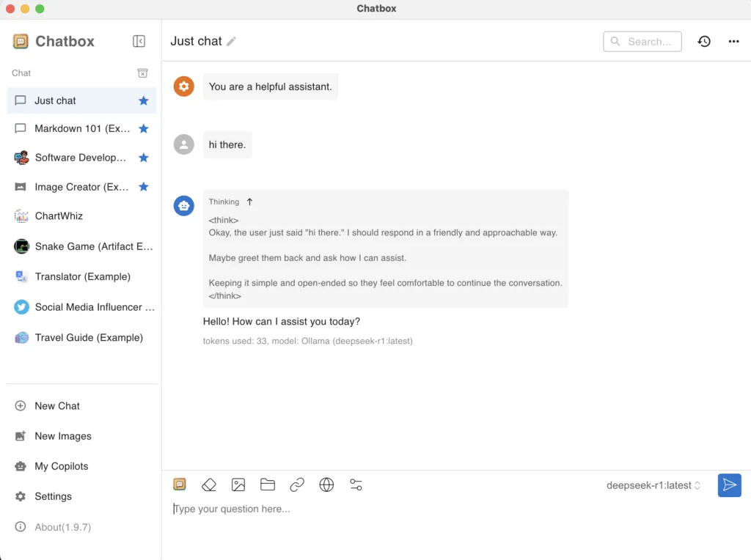Attach a file using the folder icon

tap(268, 485)
